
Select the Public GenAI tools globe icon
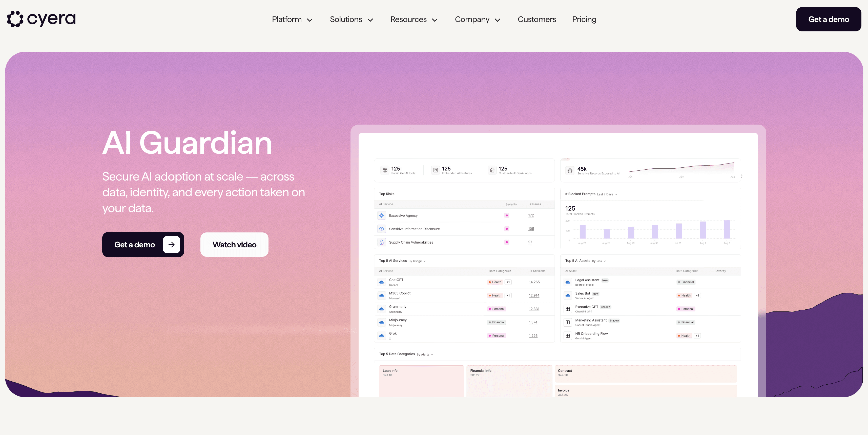point(385,170)
